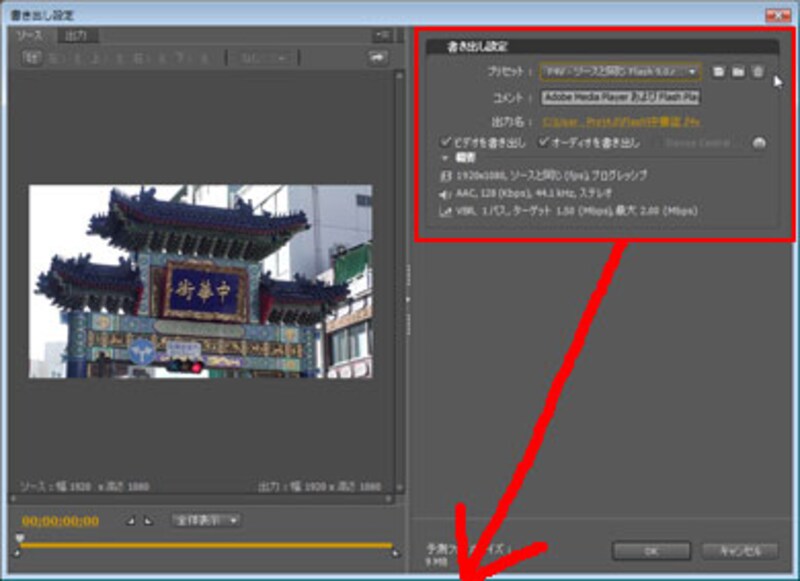
Task: Click the orange output file name link
Action: tap(620, 121)
